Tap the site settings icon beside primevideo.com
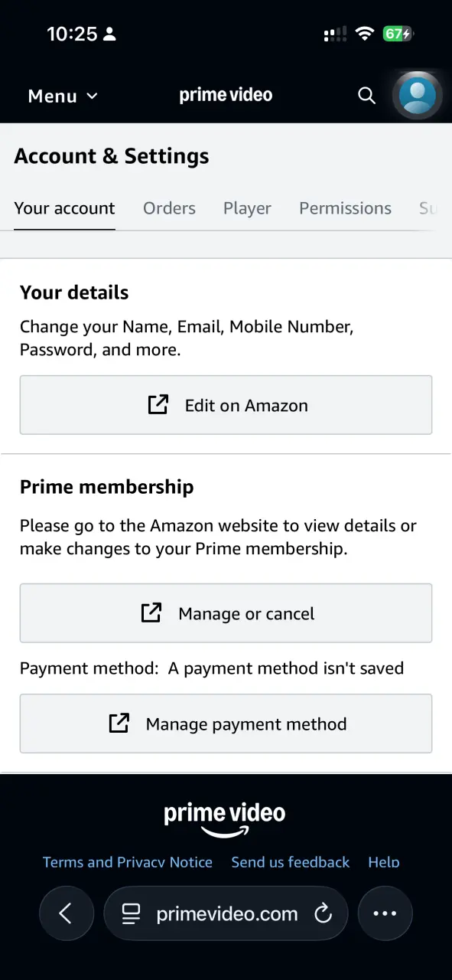The width and height of the screenshot is (452, 980). [x=132, y=913]
